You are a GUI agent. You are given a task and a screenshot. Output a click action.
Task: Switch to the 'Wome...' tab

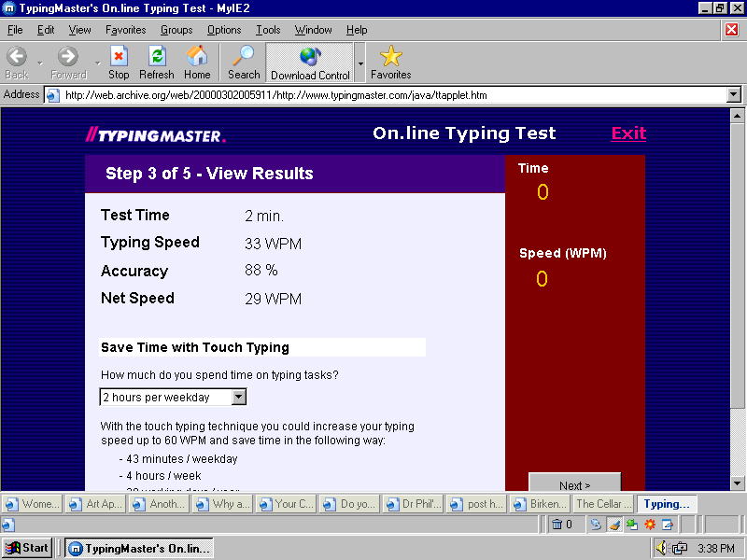[x=33, y=504]
